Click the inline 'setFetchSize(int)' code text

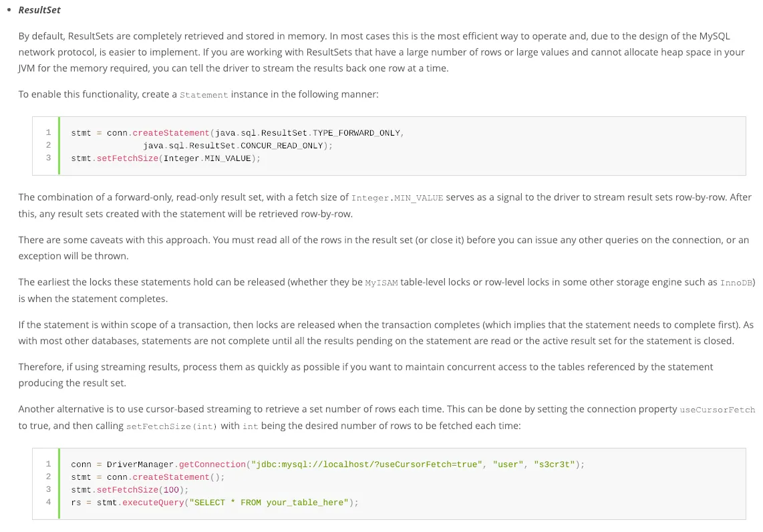[172, 426]
